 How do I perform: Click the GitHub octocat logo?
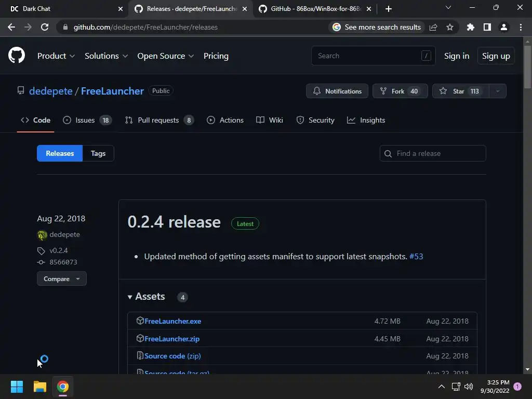[17, 55]
